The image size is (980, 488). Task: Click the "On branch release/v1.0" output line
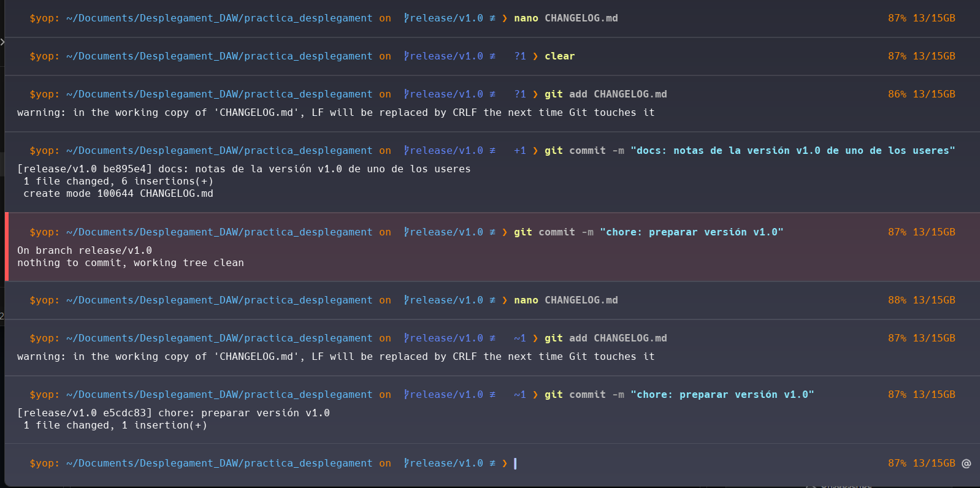[x=85, y=251]
